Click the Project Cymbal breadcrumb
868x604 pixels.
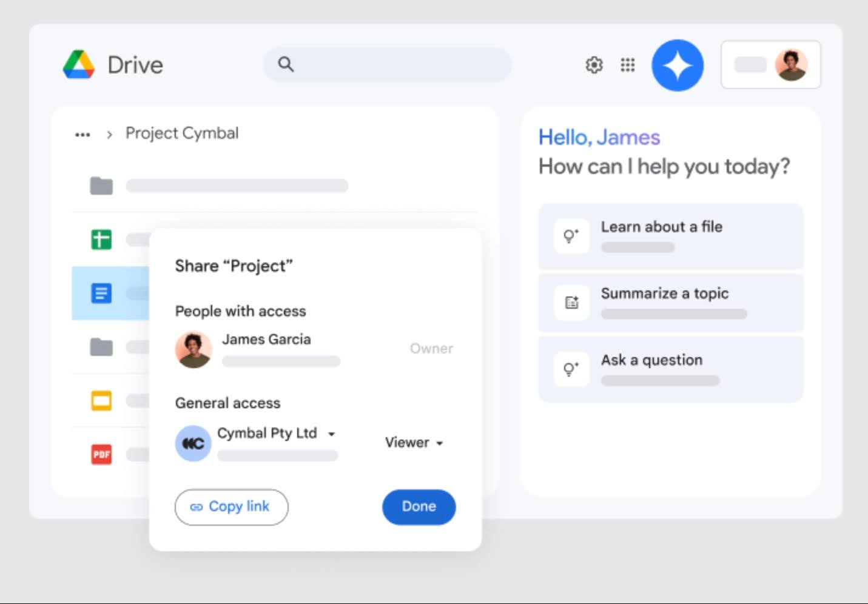(x=181, y=133)
